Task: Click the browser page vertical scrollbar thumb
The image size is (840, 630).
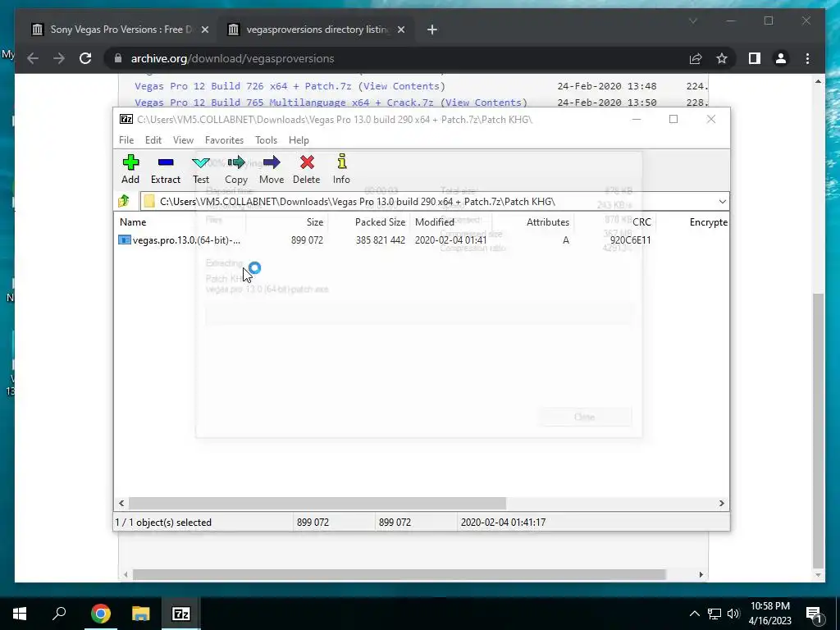Action: click(x=818, y=431)
